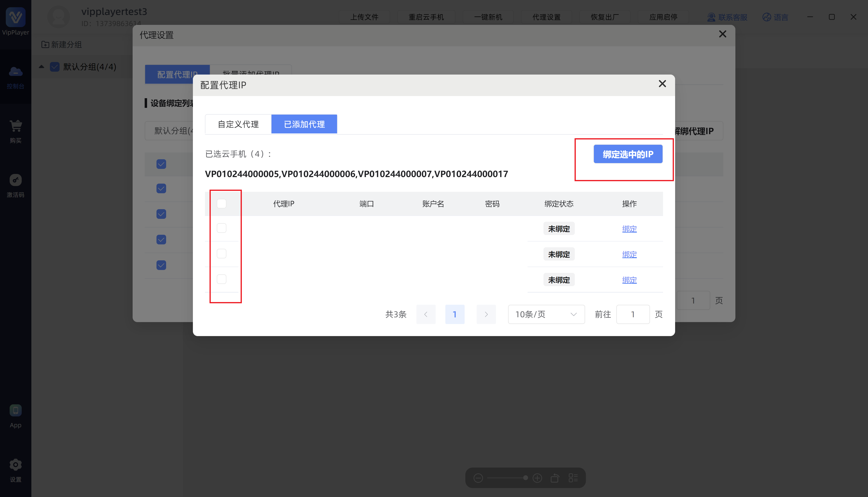The width and height of the screenshot is (868, 497).
Task: Close the 配置代理IP dialog
Action: coord(662,84)
